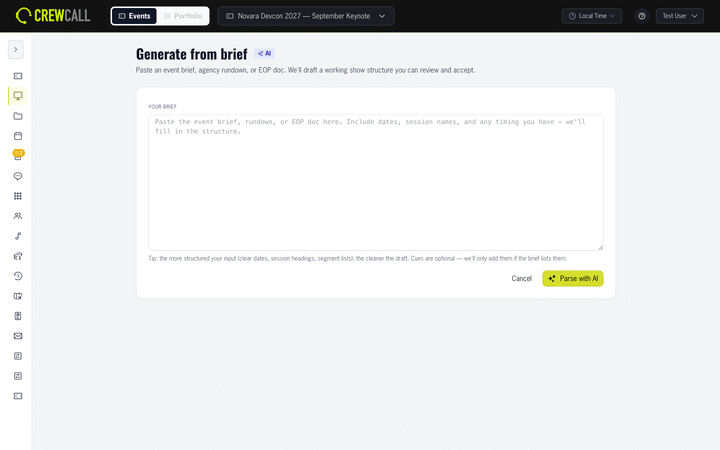The height and width of the screenshot is (450, 720).
Task: Click the tip text below the brief box
Action: coord(357,259)
